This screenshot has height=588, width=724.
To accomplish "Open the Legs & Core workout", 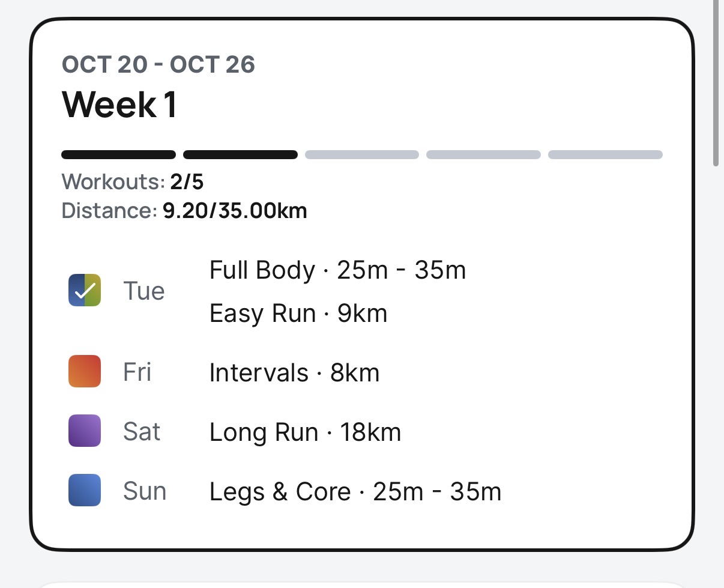I will 355,492.
